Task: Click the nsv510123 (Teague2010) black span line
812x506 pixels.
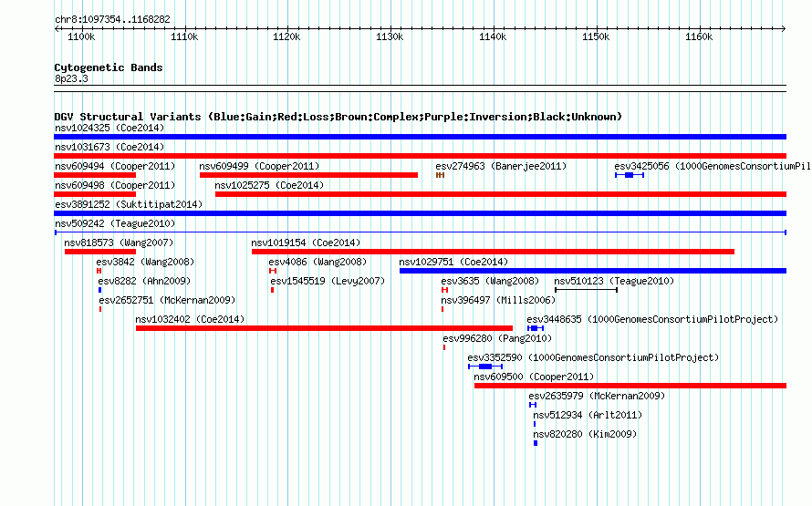Action: point(586,290)
